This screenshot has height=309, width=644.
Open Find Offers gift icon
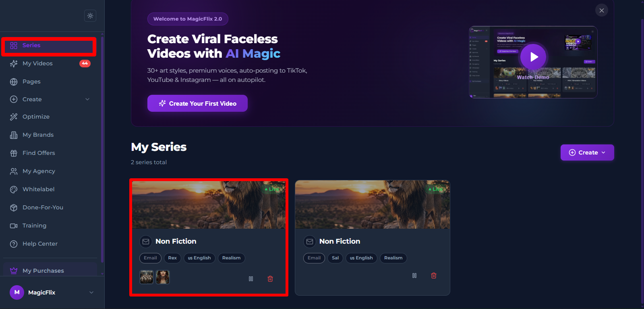tap(14, 153)
